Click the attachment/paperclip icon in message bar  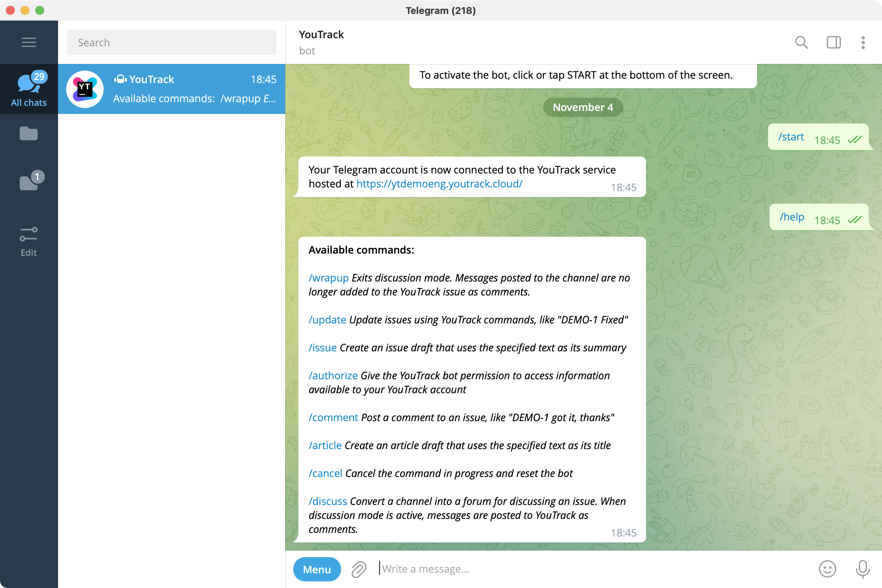(x=359, y=568)
